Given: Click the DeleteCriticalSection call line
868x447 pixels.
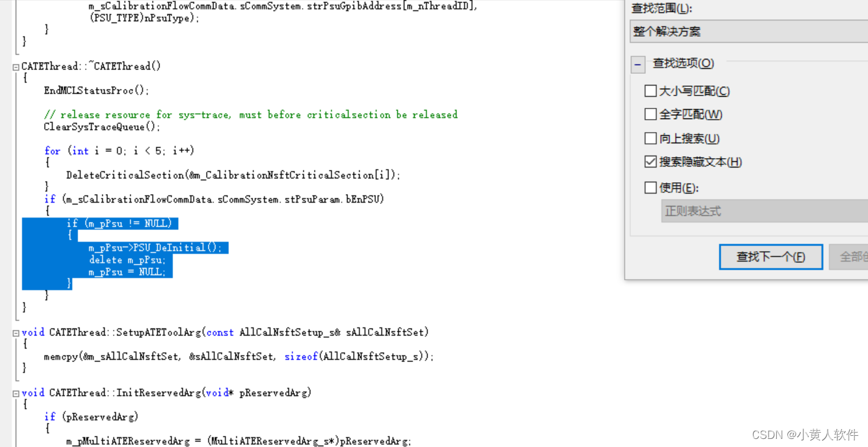Looking at the screenshot, I should [233, 175].
